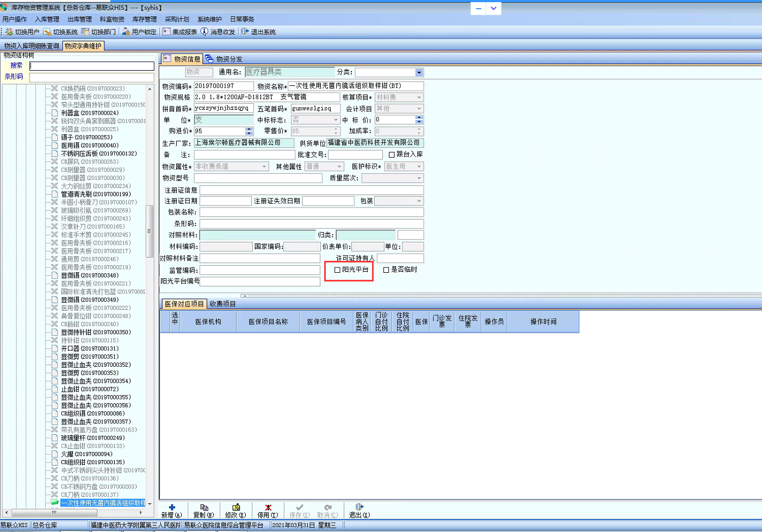Open the 分类 dropdown list
The width and height of the screenshot is (762, 532).
pos(419,72)
